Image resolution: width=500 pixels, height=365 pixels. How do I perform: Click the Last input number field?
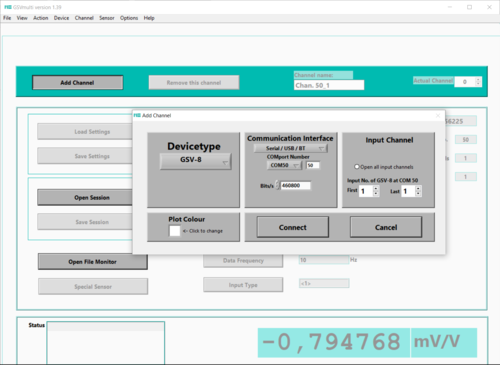(408, 191)
